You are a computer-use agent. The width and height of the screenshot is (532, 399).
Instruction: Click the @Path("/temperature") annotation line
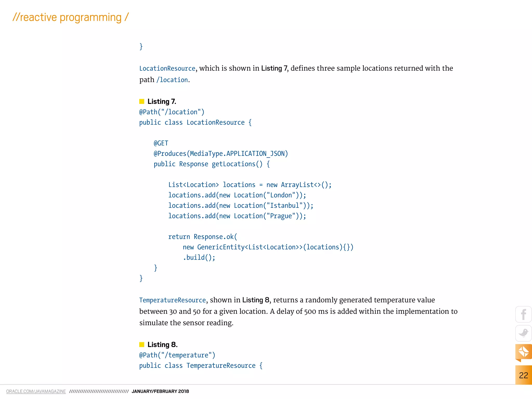(x=177, y=355)
